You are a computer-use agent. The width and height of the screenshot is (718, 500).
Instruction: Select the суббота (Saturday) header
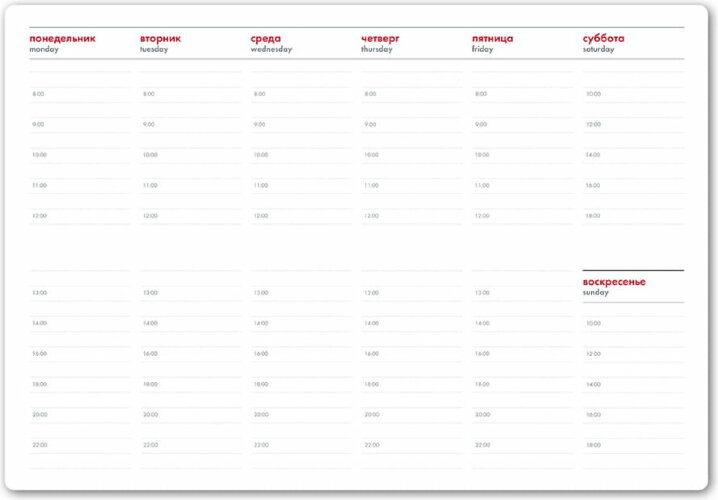click(x=604, y=39)
